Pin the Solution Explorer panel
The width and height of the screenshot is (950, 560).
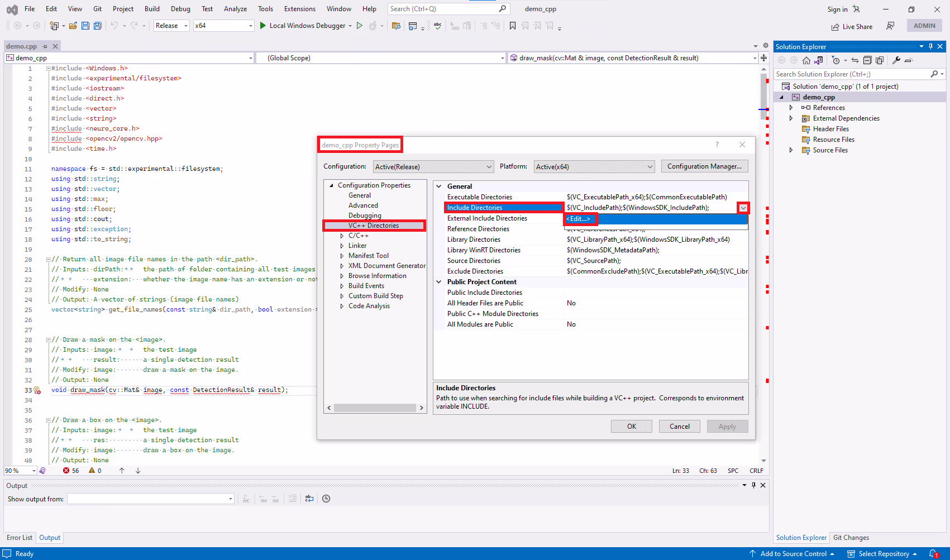[x=930, y=46]
